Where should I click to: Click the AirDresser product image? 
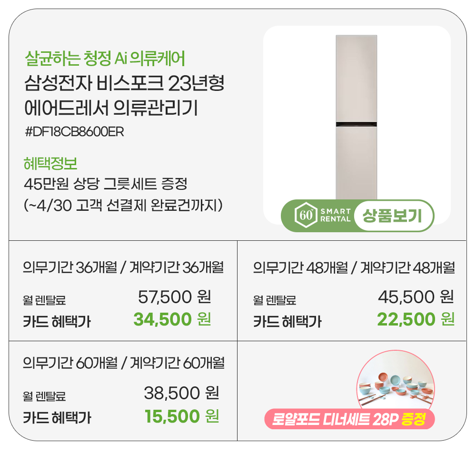357,117
